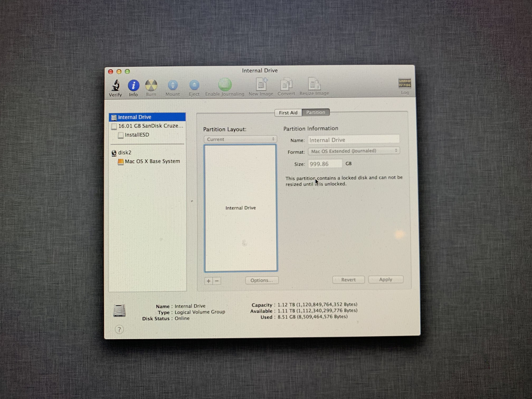Viewport: 532px width, 399px height.
Task: Click the Available 1.11 TB value
Action: (317, 310)
